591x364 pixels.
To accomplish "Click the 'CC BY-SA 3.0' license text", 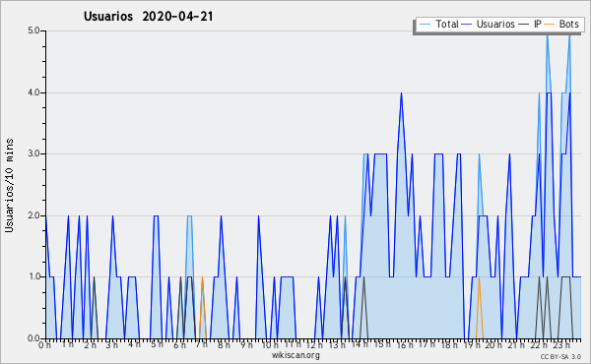I will 560,357.
